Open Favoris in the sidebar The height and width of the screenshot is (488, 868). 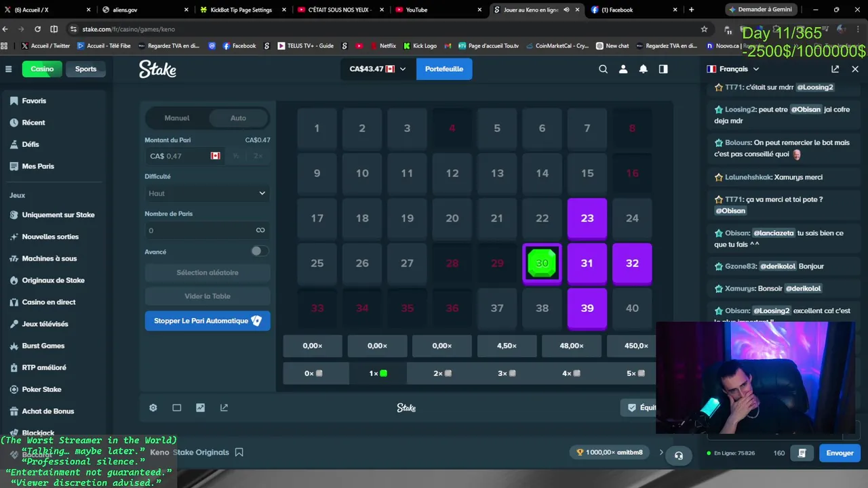34,101
